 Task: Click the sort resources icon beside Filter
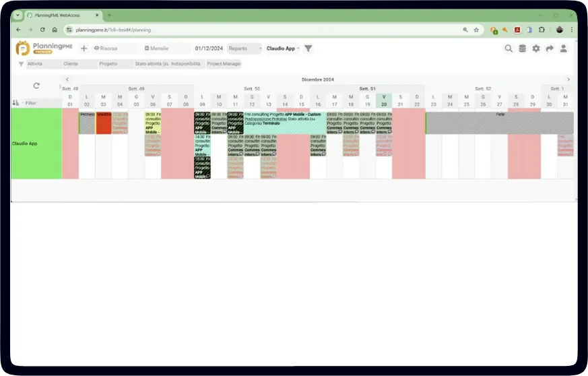(x=15, y=102)
